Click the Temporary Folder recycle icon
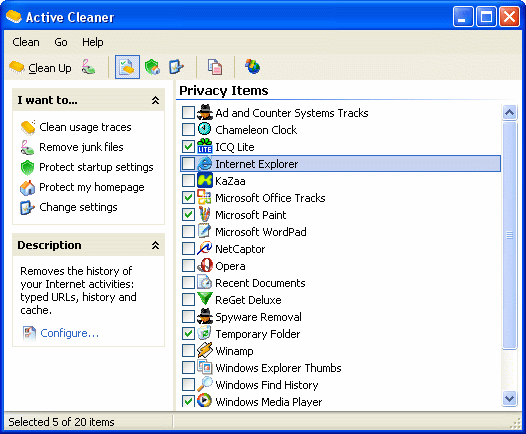The width and height of the screenshot is (526, 434). (204, 333)
